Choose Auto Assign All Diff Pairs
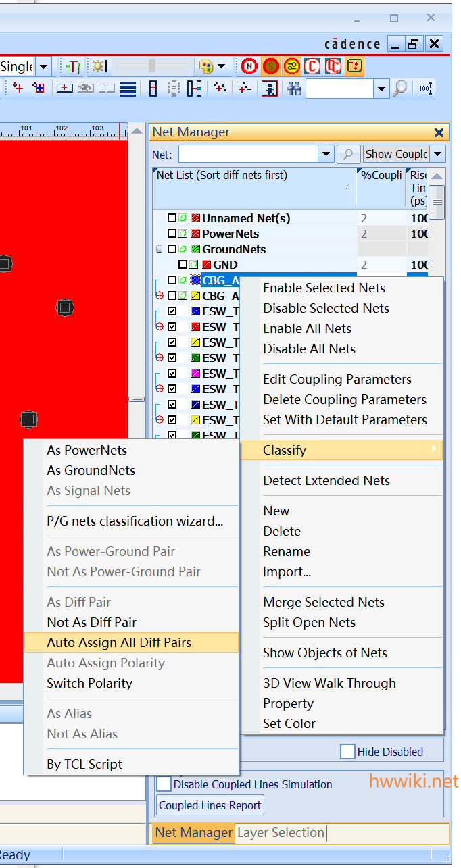Image resolution: width=461 pixels, height=868 pixels. pos(119,642)
